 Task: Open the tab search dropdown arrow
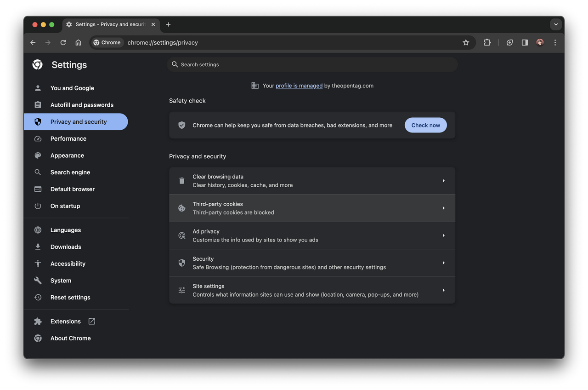556,24
